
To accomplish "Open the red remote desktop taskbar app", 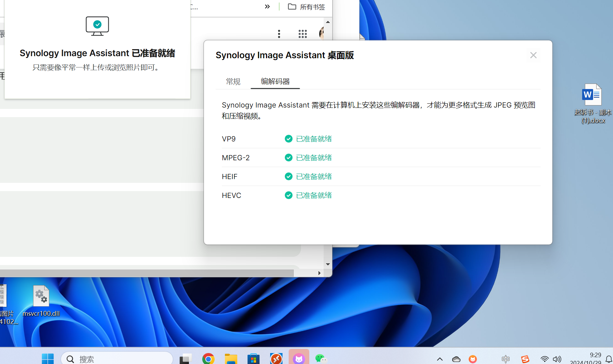I will (x=276, y=359).
